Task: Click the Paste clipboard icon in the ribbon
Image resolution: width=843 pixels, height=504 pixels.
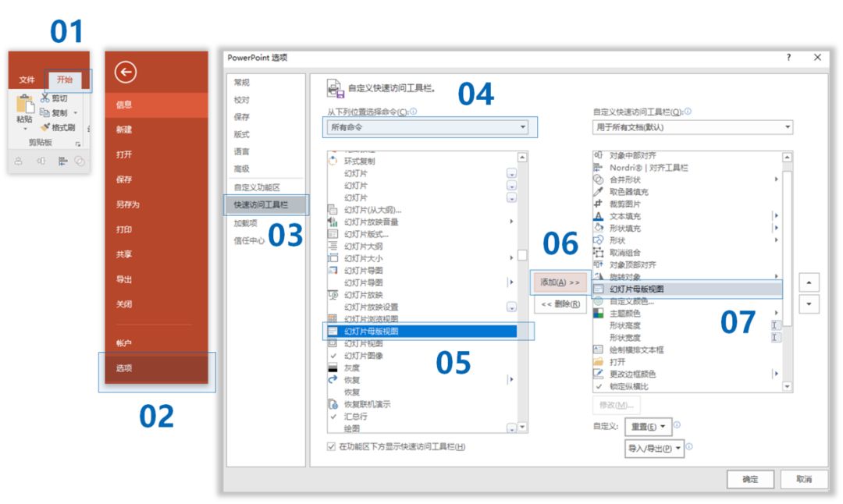Action: (25, 104)
